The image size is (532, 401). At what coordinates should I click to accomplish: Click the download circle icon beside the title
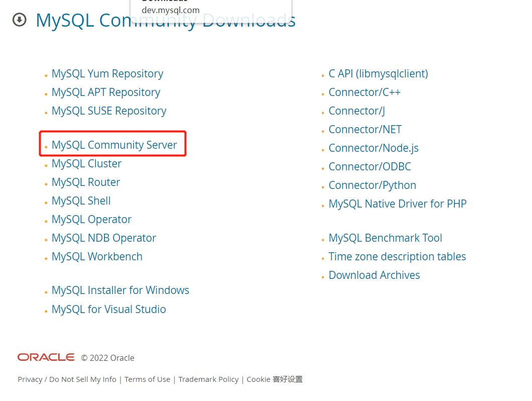19,20
